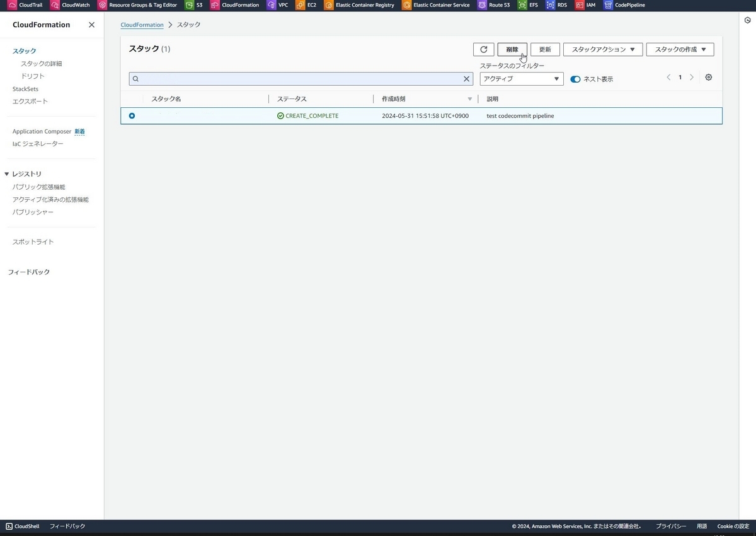756x536 pixels.
Task: Open the table preferences gear
Action: point(708,77)
